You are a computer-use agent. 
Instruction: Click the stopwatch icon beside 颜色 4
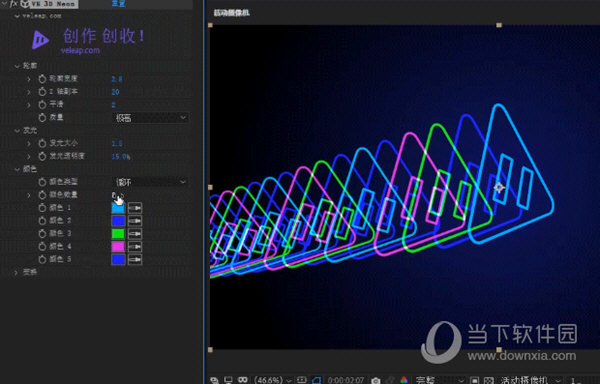point(42,246)
